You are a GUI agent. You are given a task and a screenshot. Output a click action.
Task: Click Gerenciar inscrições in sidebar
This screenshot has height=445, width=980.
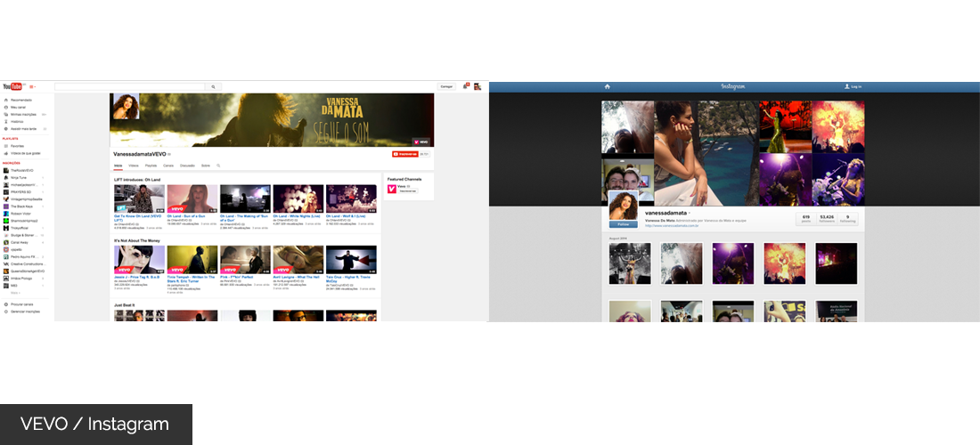click(x=24, y=311)
